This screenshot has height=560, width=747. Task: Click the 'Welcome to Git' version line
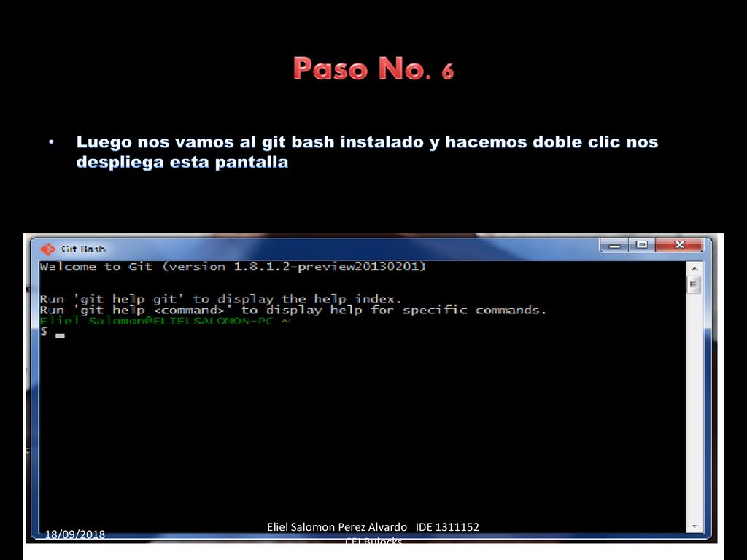coord(233,267)
